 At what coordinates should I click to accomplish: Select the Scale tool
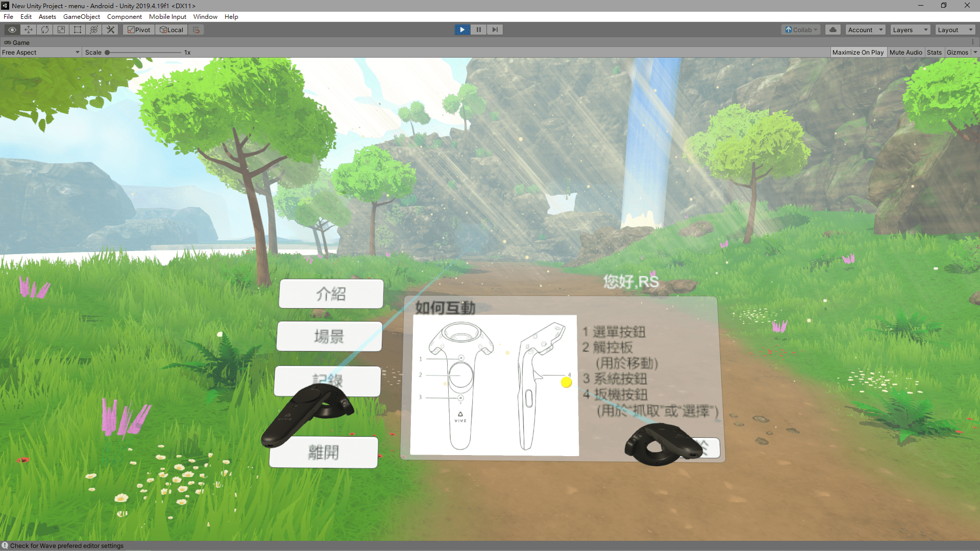click(x=61, y=30)
